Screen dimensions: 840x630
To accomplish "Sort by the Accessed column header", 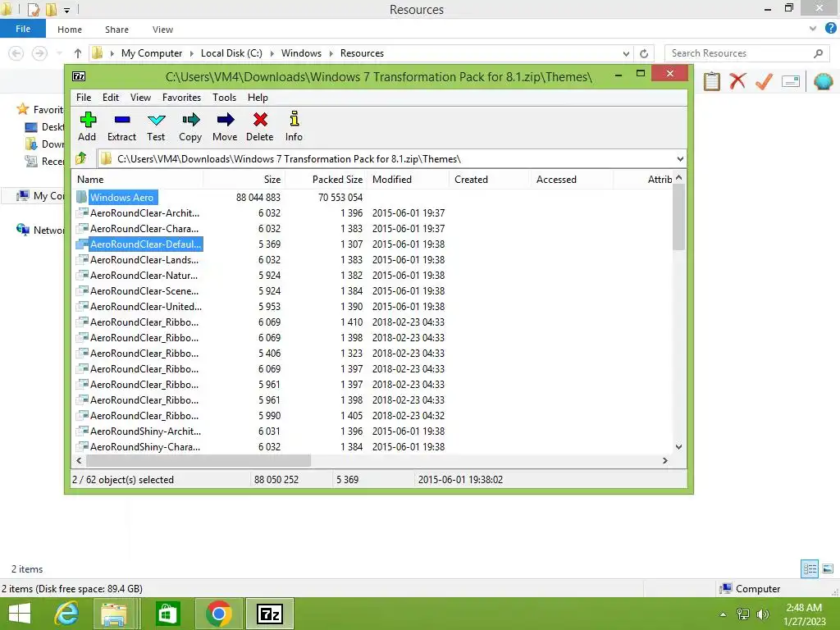I will (571, 180).
